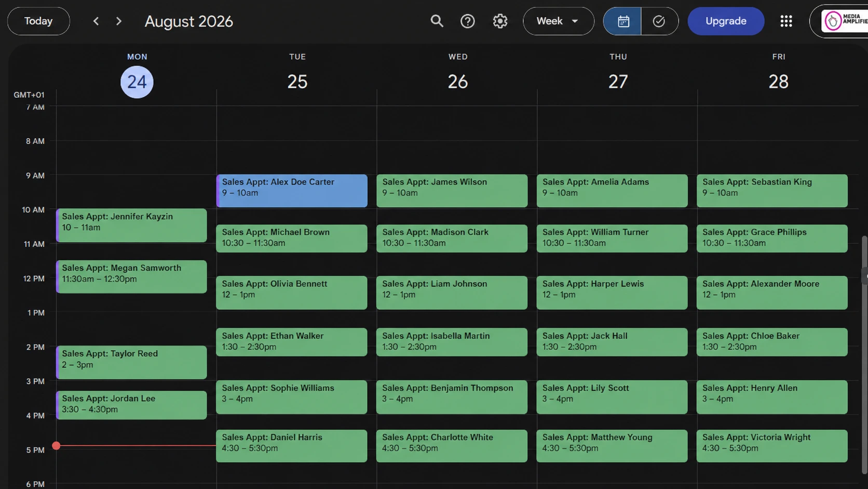Click the vertical scrollbar thumb
The height and width of the screenshot is (489, 868).
click(864, 354)
